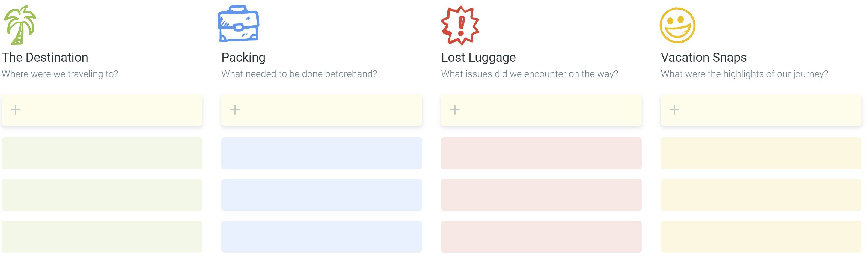Click the blue suitcase Packing icon

239,23
